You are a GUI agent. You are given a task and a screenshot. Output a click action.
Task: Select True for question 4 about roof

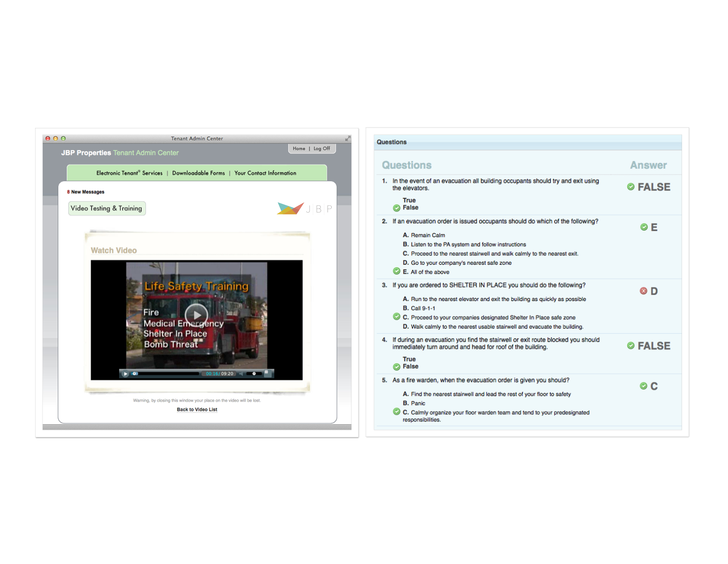click(x=409, y=359)
